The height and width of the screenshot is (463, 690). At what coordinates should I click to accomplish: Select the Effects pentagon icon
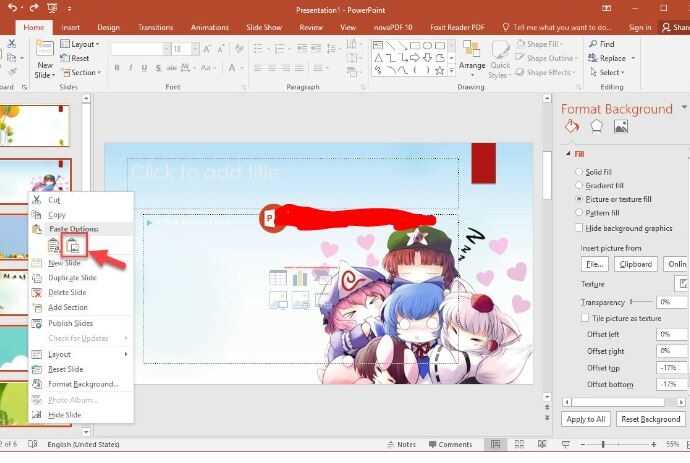(x=596, y=127)
